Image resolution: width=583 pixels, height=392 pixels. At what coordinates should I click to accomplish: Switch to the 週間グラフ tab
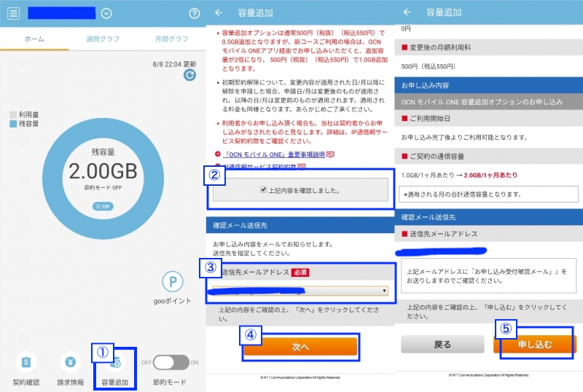pyautogui.click(x=103, y=39)
